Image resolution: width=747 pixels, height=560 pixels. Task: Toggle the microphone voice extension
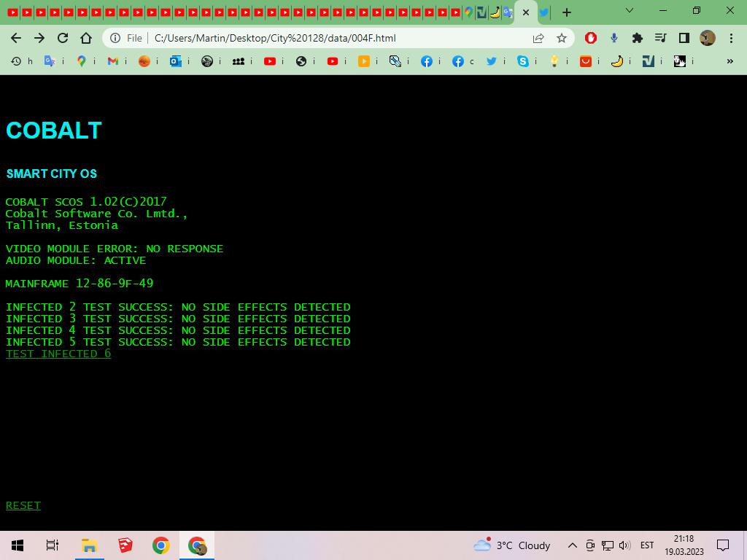[614, 38]
